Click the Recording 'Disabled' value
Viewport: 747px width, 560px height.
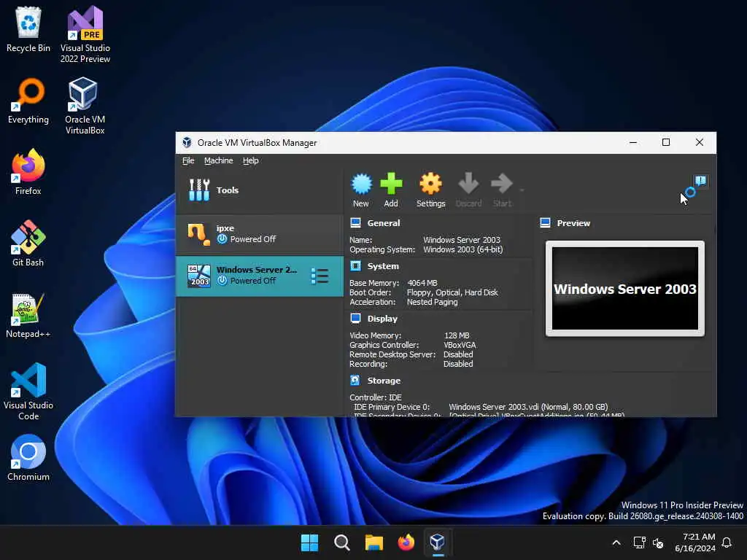coord(458,364)
